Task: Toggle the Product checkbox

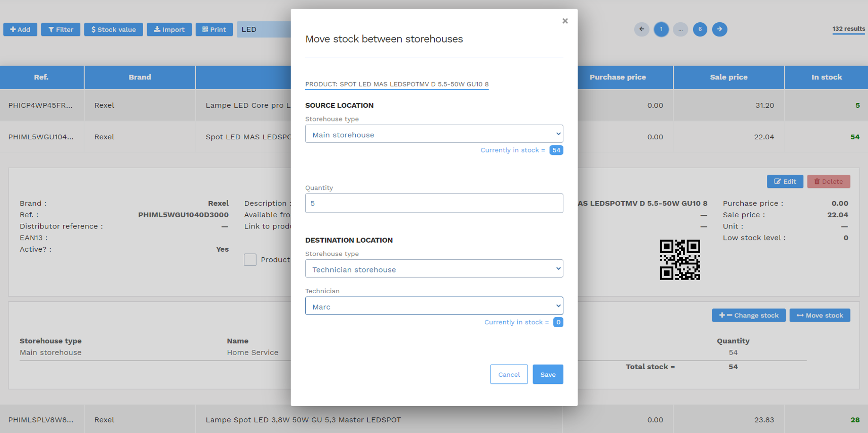Action: (250, 260)
